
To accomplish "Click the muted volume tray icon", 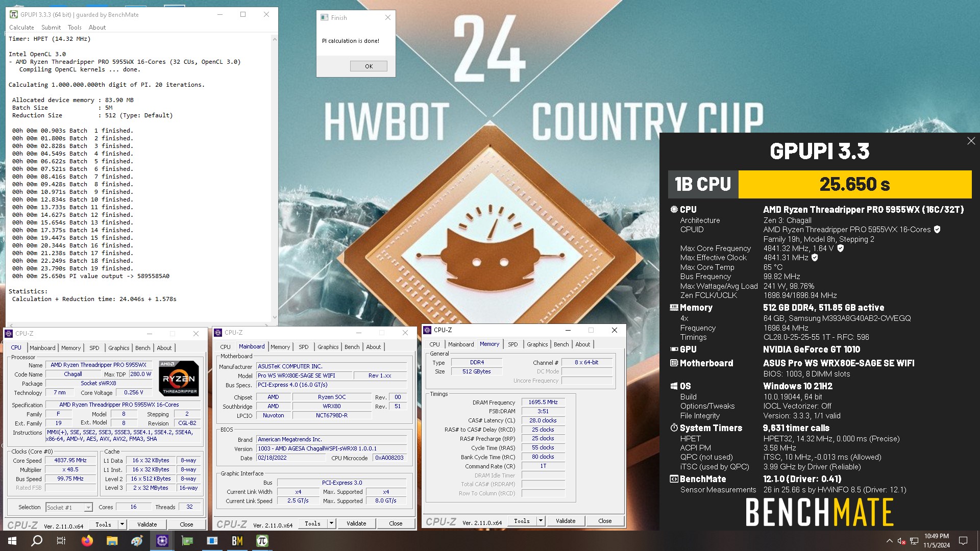I will (x=901, y=541).
